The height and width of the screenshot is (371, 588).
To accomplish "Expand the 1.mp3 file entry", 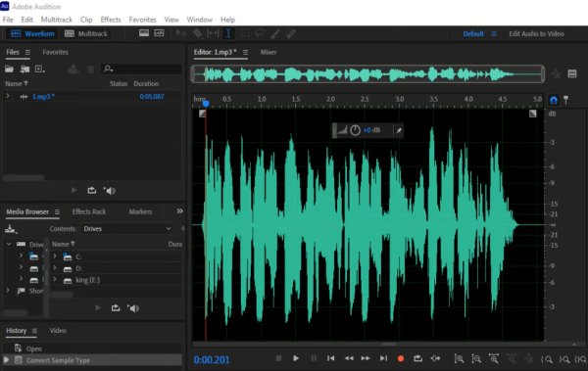I will pos(8,96).
